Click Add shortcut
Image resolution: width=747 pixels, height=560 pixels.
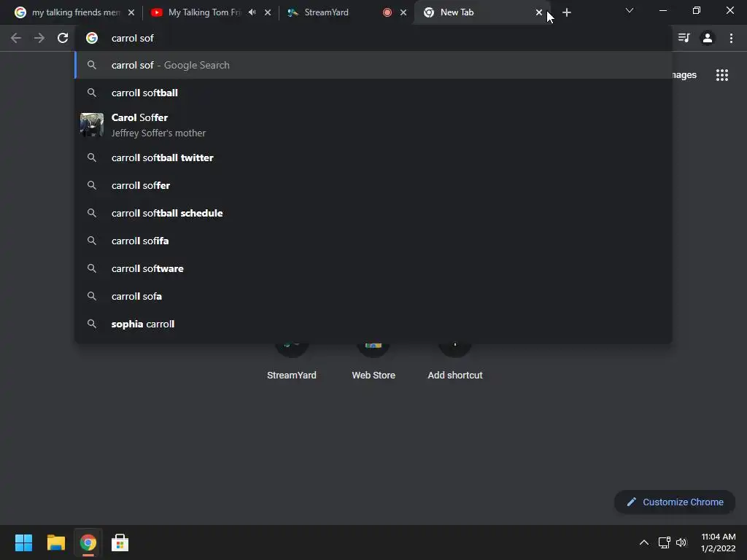(x=455, y=360)
